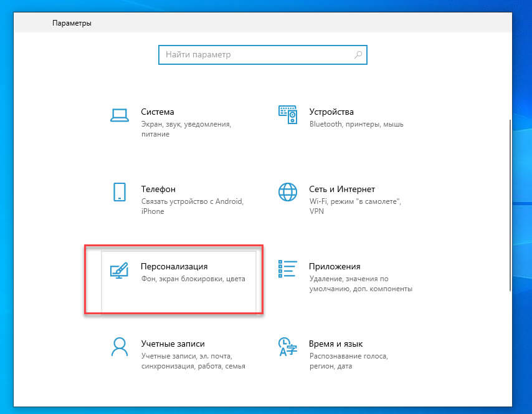Open Персонализация settings heading

click(x=174, y=267)
